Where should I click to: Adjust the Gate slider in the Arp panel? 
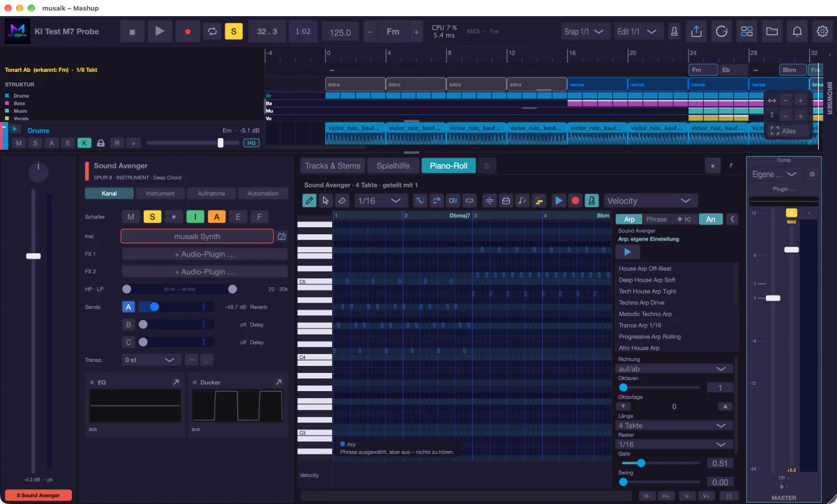tap(661, 463)
